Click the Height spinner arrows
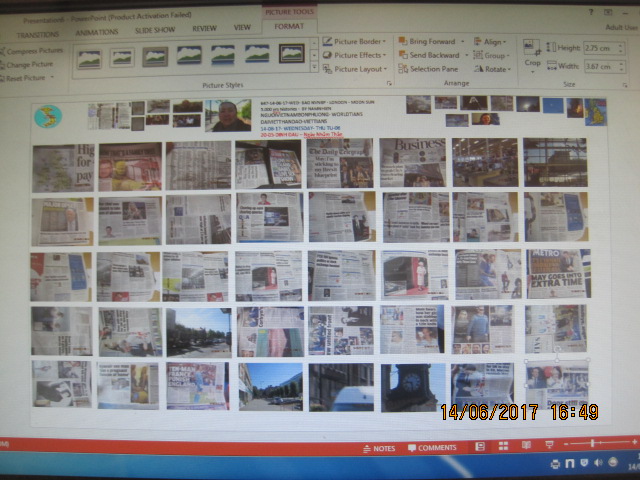 click(x=621, y=48)
